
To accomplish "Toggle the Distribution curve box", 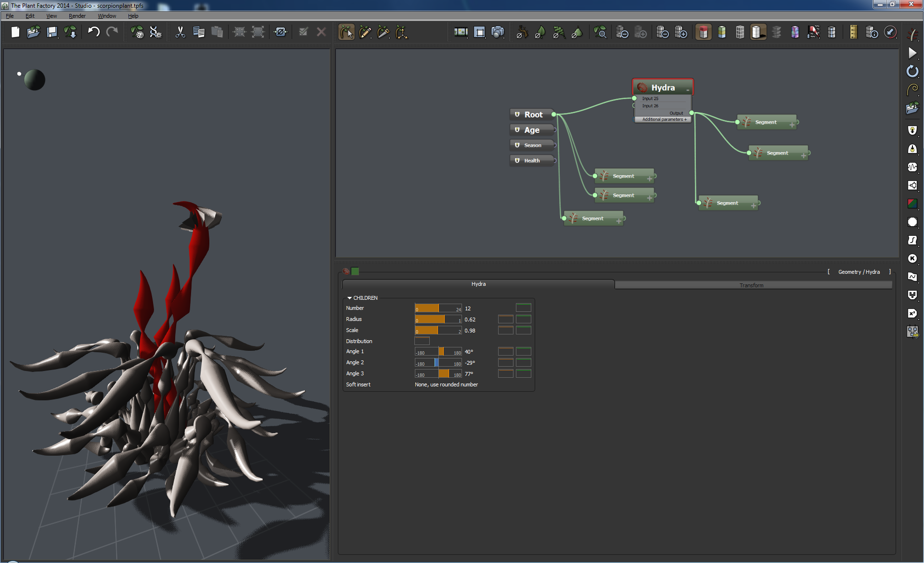I will click(422, 341).
